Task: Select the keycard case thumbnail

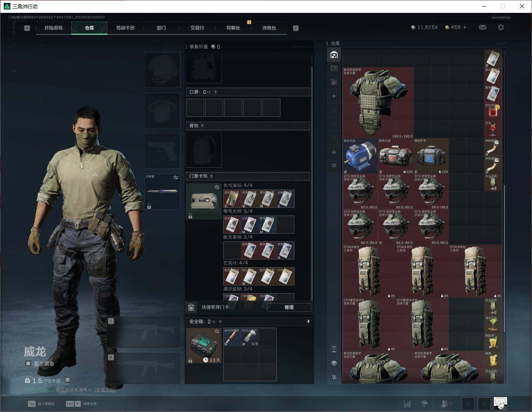Action: [203, 201]
